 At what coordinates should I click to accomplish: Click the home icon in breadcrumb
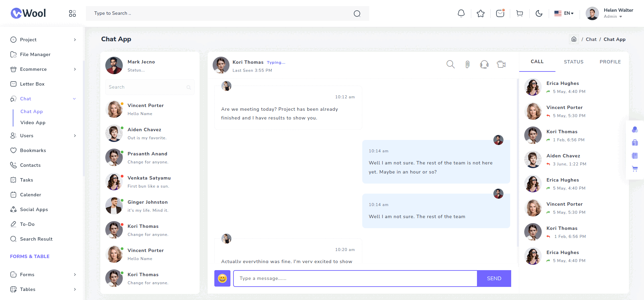pos(574,39)
